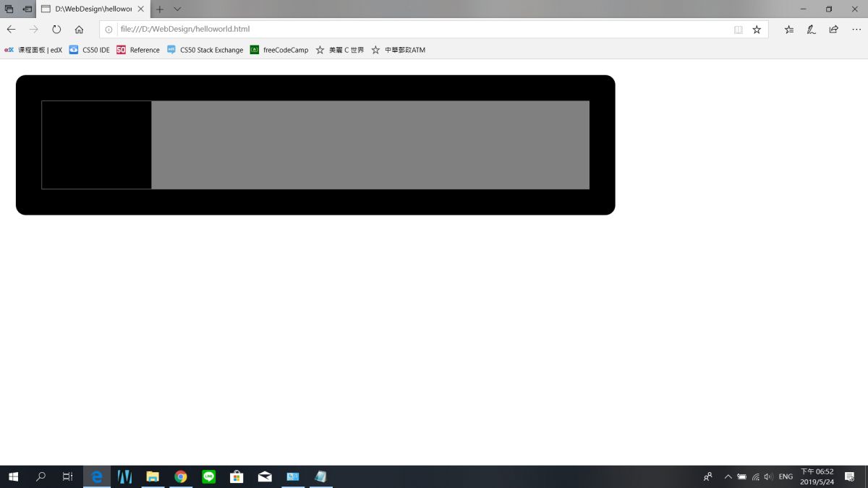Open the Reference bookmark
Viewport: 868px width, 488px height.
coord(138,50)
